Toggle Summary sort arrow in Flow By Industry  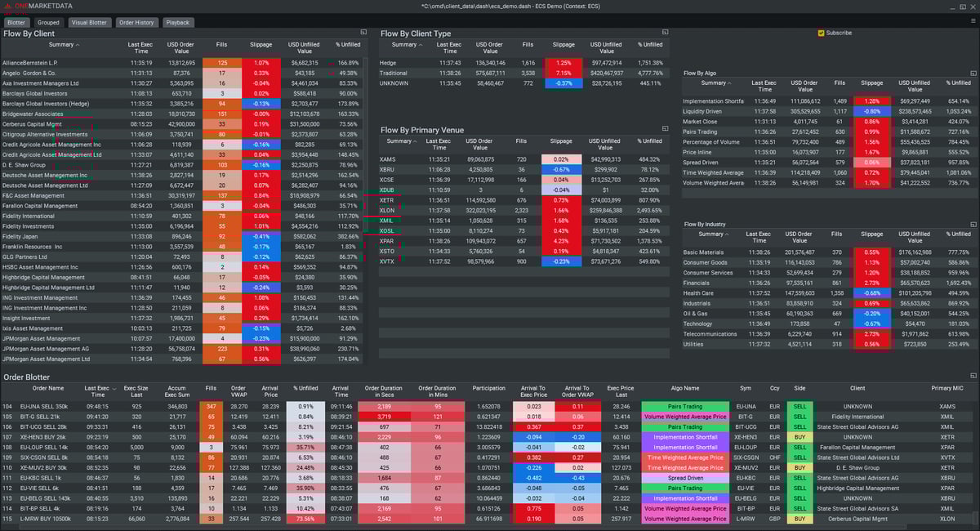(x=728, y=234)
